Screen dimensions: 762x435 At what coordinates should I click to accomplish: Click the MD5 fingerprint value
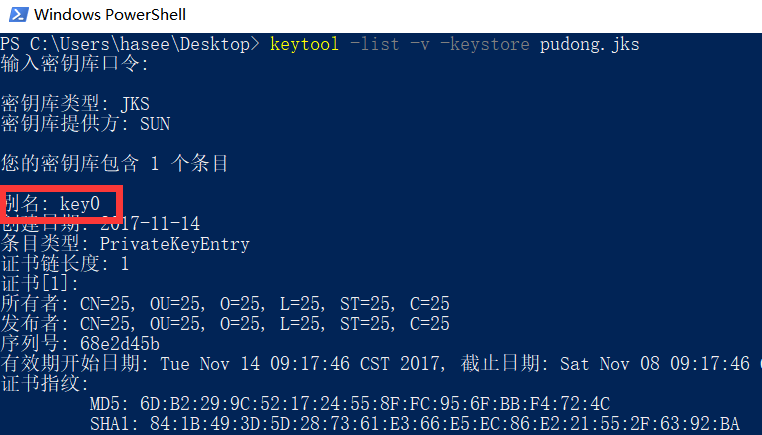[x=375, y=403]
